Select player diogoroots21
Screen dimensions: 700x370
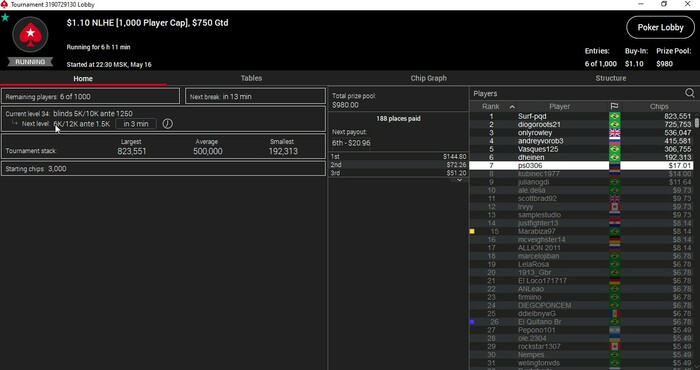coord(581,125)
